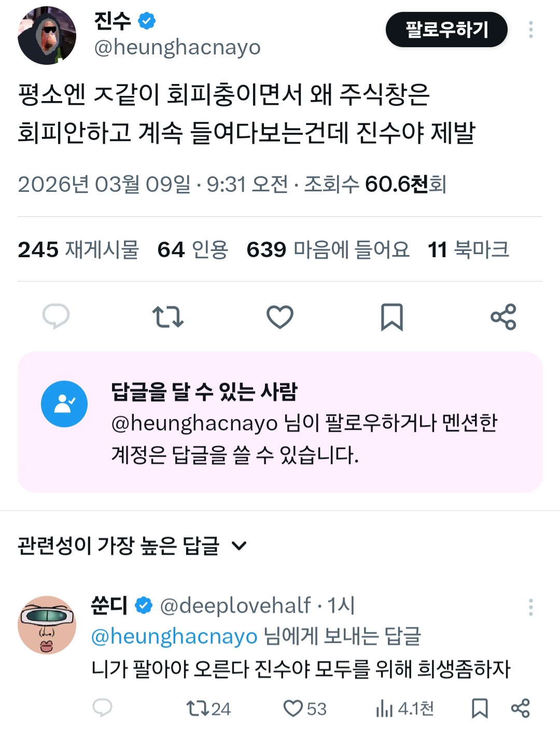Bookmark the main tweet
560x729 pixels.
pyautogui.click(x=392, y=317)
